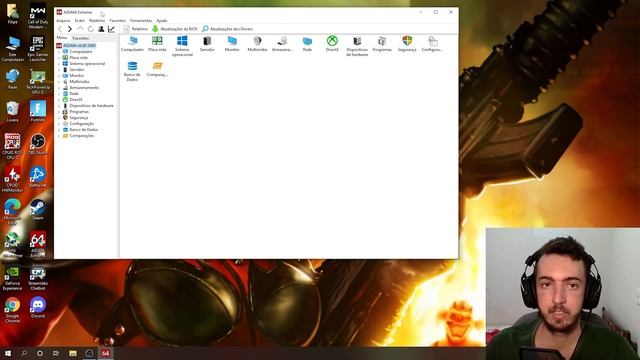Expand the Computador tree node
This screenshot has width=640, height=360.
tap(59, 52)
